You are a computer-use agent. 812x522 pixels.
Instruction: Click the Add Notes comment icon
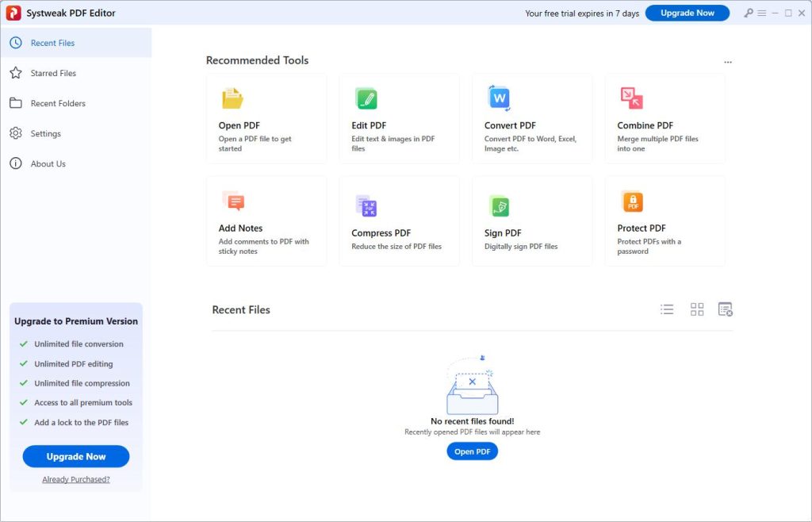coord(234,201)
